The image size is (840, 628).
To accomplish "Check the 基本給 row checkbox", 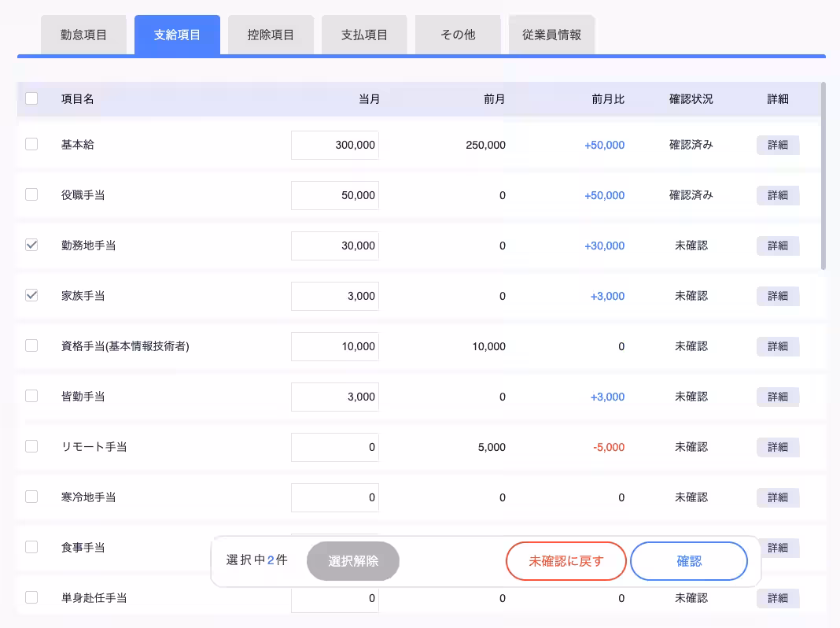I will (x=31, y=145).
